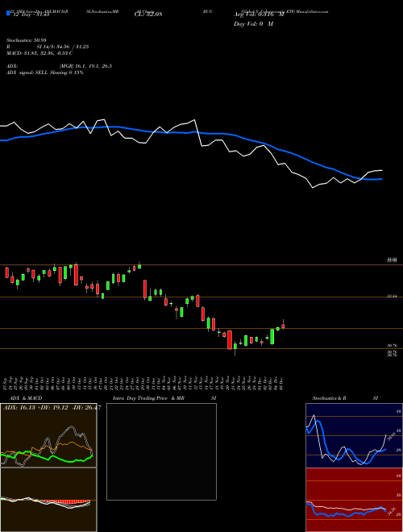The width and height of the screenshot is (403, 532).
Task: Click the last red candlestick on the chart
Action: point(283,326)
